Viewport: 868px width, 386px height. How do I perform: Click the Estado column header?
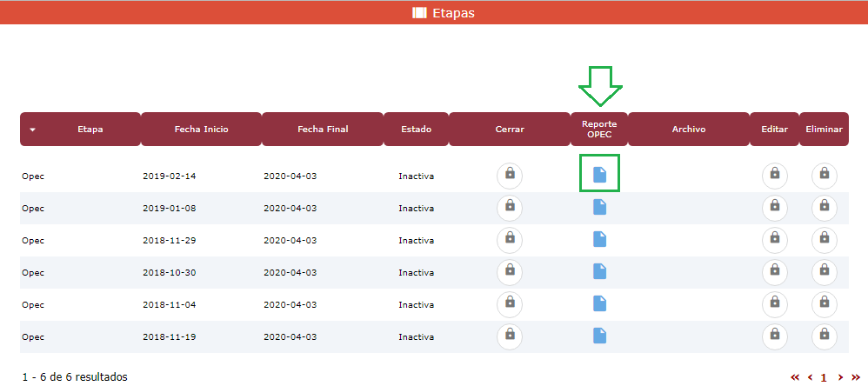(x=416, y=130)
